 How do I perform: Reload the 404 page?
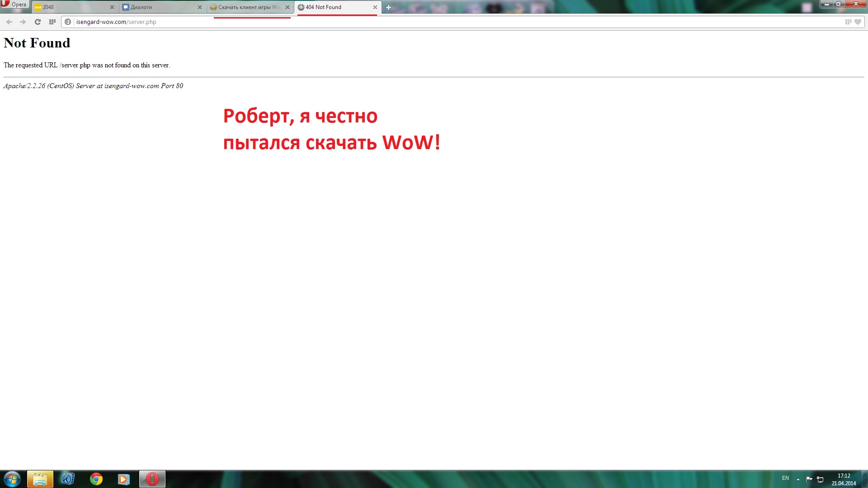(x=38, y=22)
